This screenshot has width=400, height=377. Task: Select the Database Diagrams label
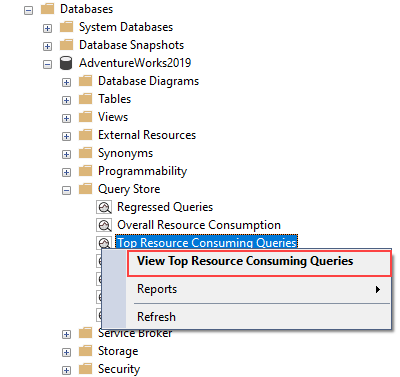[148, 81]
